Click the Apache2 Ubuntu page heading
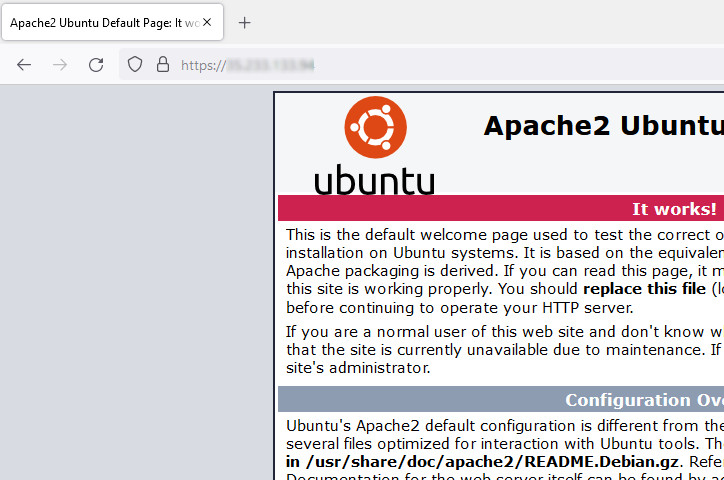 coord(603,126)
